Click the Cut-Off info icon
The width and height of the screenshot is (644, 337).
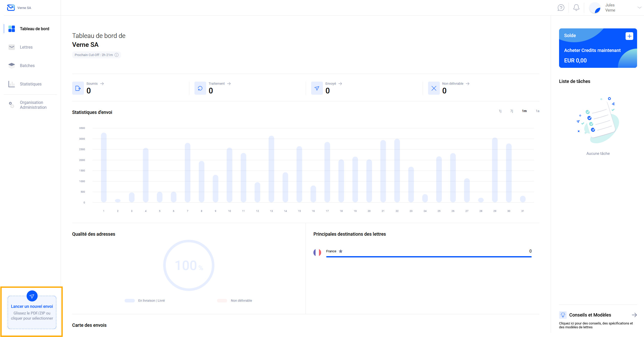tap(117, 55)
